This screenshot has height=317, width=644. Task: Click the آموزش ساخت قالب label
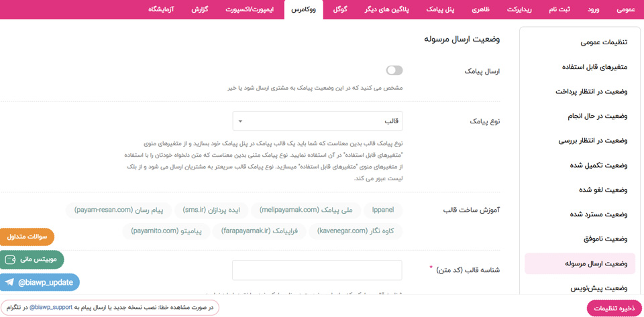click(x=472, y=210)
